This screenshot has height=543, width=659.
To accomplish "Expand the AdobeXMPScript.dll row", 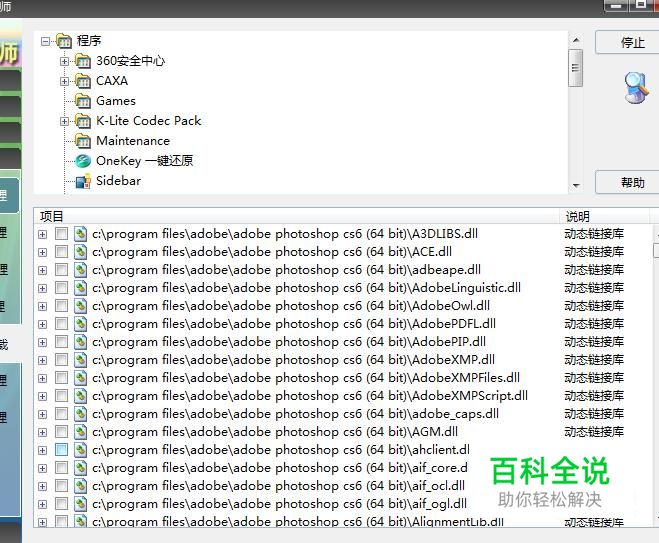I will (42, 396).
